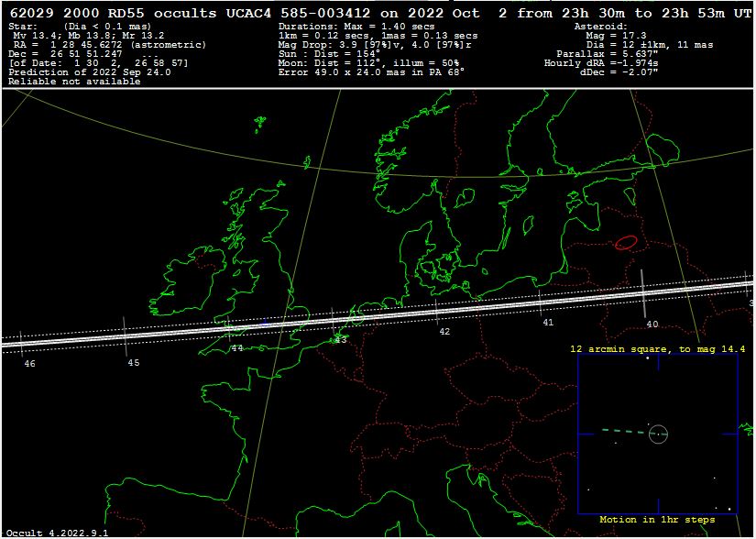Click the green dashed asteroid motion line
The height and width of the screenshot is (539, 756).
623,430
